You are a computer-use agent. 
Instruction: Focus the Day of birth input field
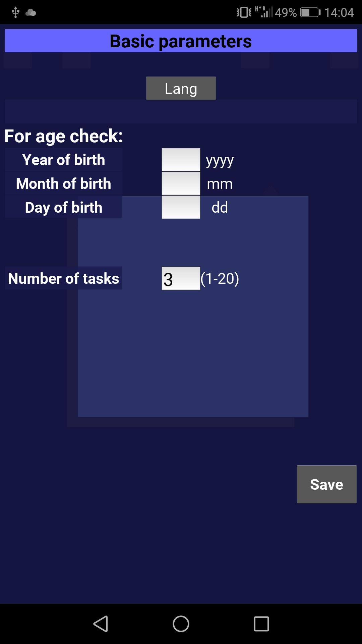[x=181, y=207]
